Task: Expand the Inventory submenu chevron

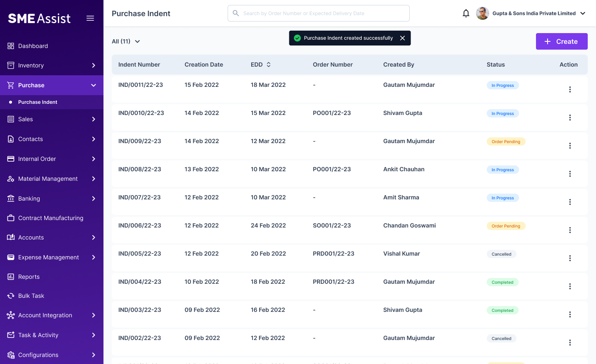Action: point(94,65)
